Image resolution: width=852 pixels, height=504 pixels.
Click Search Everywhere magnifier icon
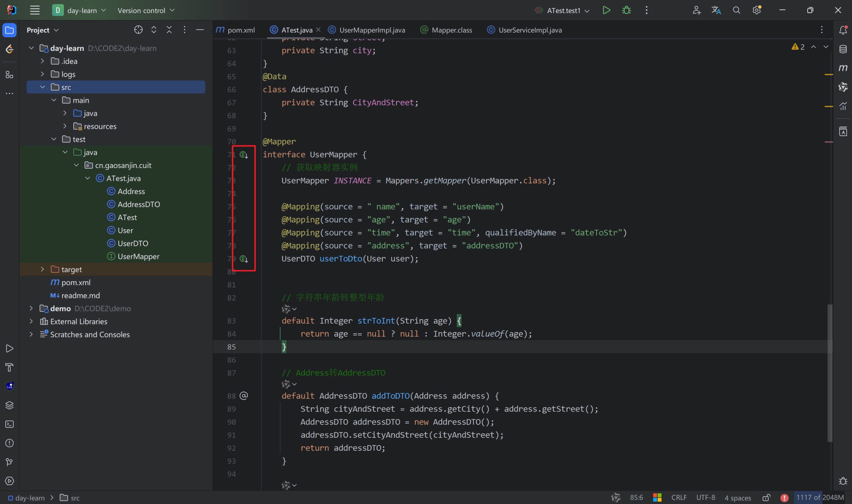pos(736,10)
